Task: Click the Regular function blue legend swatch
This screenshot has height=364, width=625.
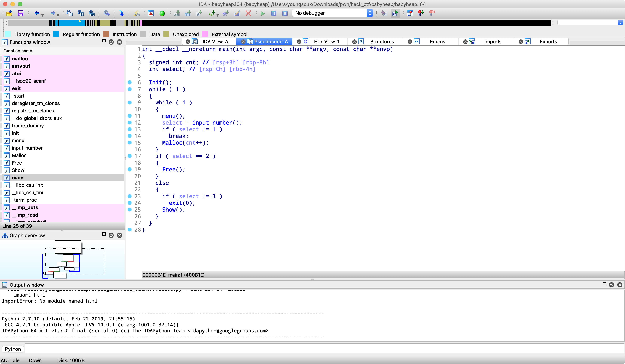Action: click(56, 34)
